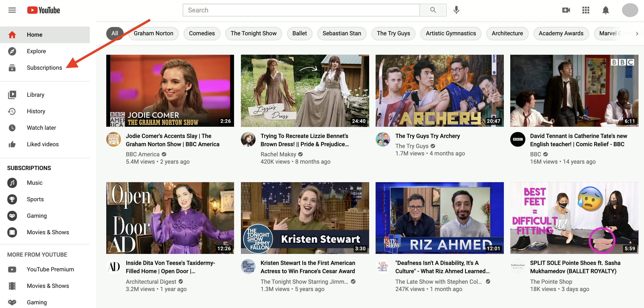Select the Academy Awards chip
This screenshot has width=644, height=308.
[561, 33]
